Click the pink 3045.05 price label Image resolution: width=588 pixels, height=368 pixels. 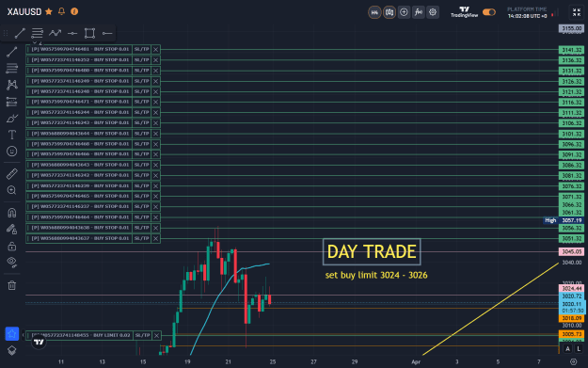pos(571,251)
